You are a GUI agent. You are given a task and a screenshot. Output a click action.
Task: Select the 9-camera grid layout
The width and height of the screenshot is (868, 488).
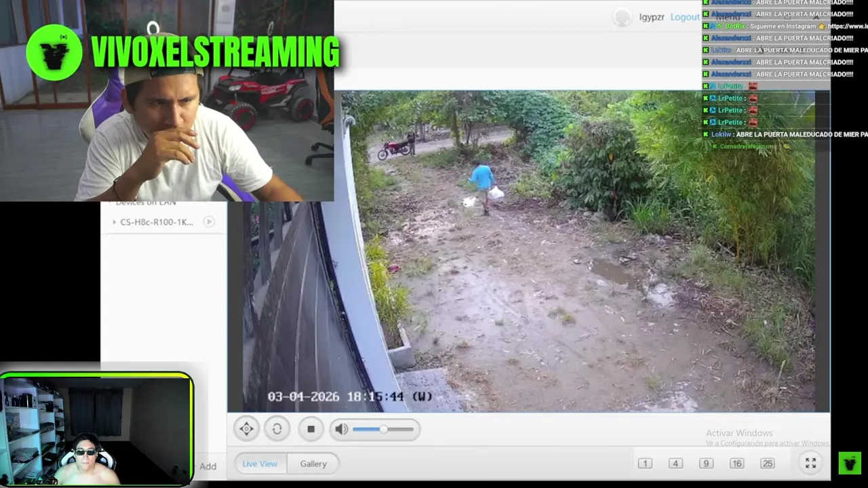pyautogui.click(x=706, y=464)
